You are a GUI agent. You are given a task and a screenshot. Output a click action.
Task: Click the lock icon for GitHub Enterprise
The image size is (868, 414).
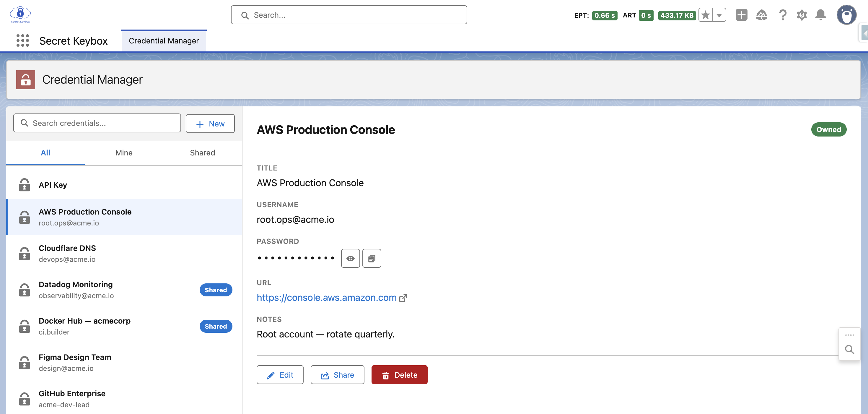pyautogui.click(x=24, y=399)
